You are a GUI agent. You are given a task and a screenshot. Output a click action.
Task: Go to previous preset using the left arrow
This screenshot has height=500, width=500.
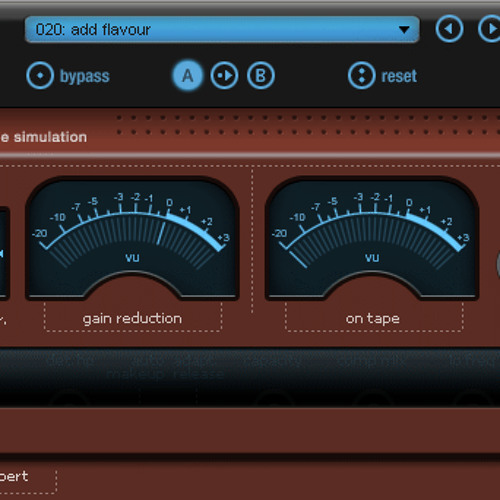pyautogui.click(x=449, y=29)
